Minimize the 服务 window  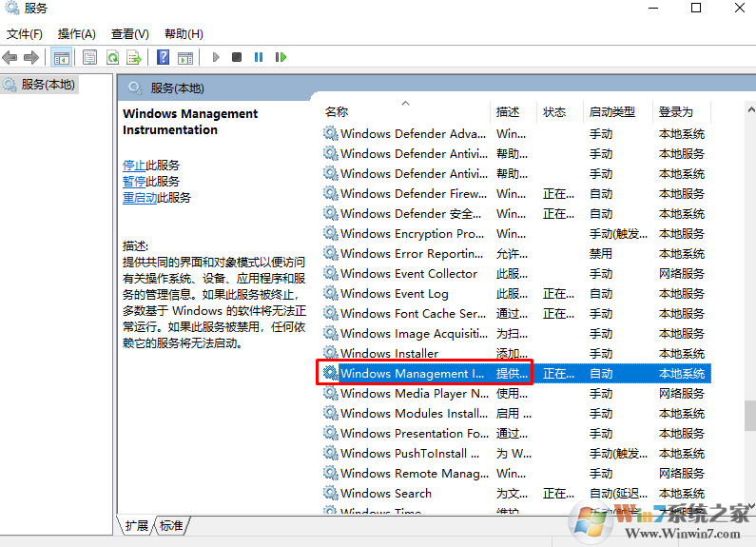pyautogui.click(x=653, y=8)
